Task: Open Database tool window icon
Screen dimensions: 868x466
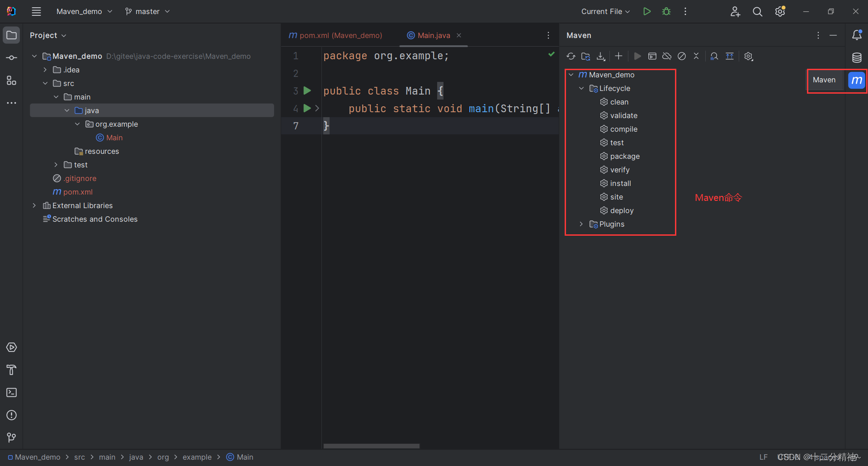Action: 857,57
